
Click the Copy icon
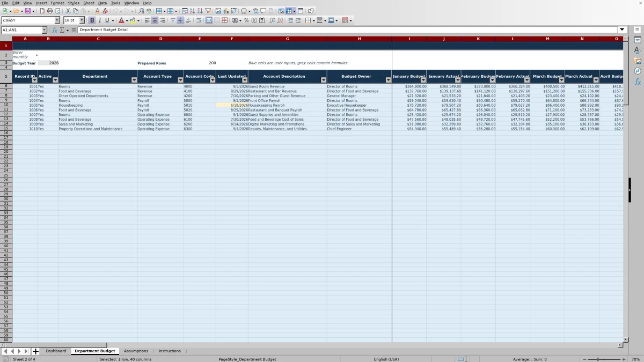pyautogui.click(x=76, y=11)
